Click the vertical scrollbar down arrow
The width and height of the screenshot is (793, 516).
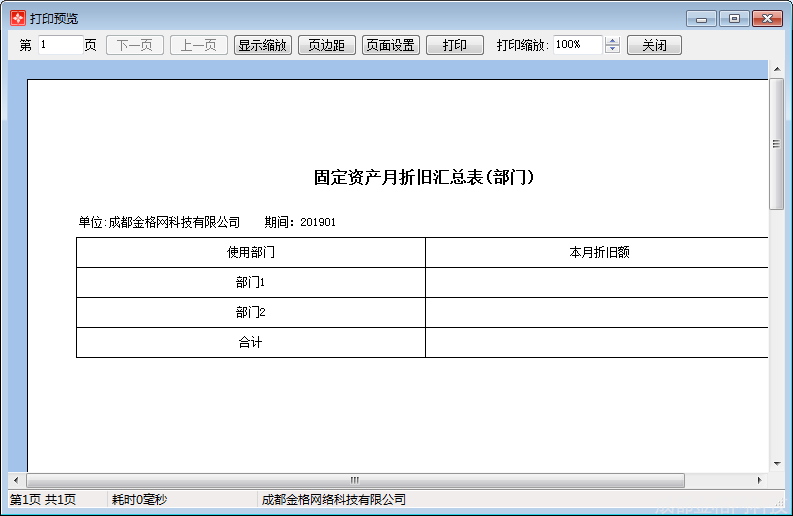click(776, 464)
